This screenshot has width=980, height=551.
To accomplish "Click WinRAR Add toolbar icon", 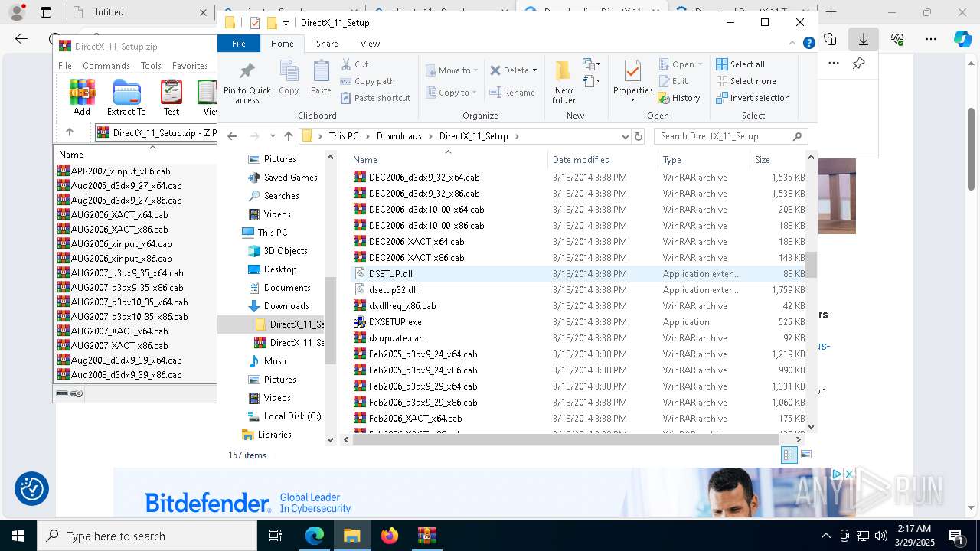I will pos(82,97).
